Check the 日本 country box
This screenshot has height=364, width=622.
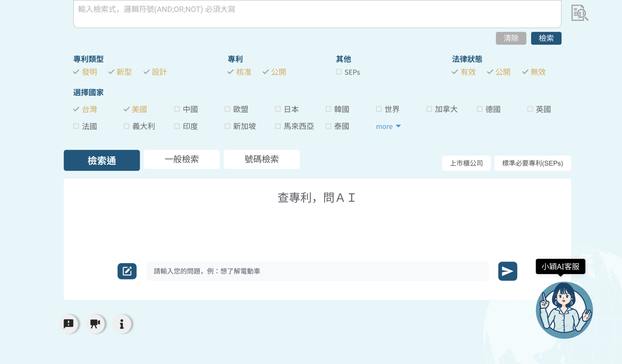click(x=278, y=109)
